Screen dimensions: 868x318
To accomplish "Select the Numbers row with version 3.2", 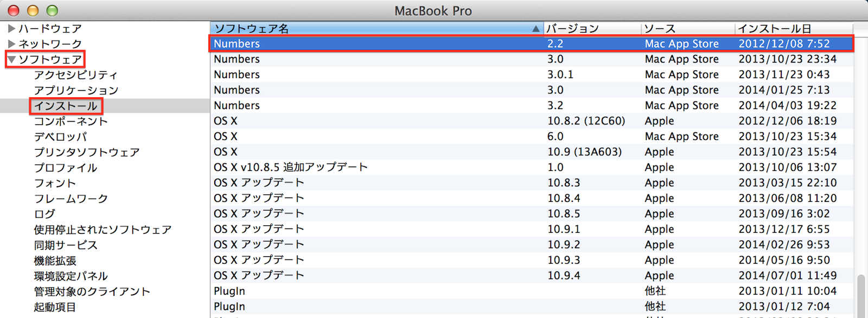I will tap(532, 105).
